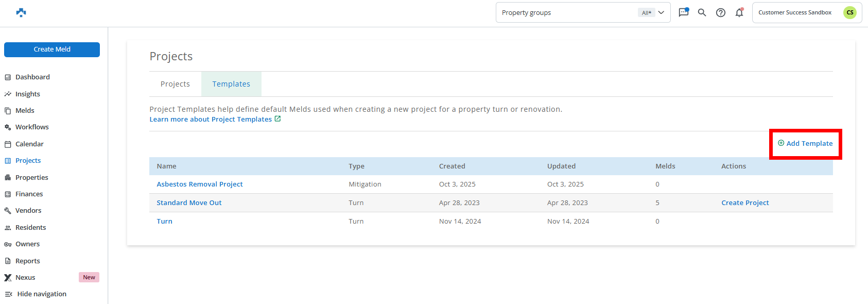Collapse sidebar with Hide navigation
The width and height of the screenshot is (868, 304).
click(41, 294)
